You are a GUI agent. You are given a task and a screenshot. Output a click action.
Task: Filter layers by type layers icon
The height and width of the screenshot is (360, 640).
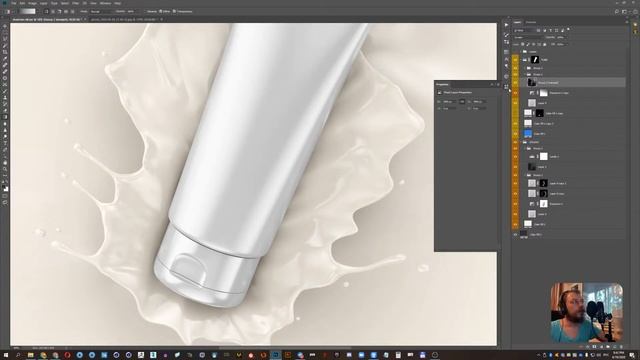point(551,31)
